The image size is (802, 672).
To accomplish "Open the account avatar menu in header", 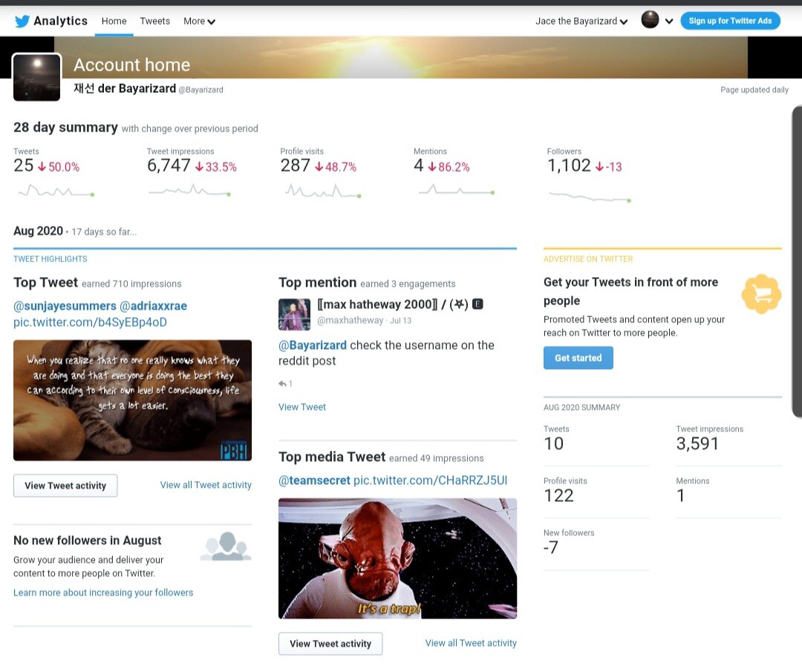I will (x=650, y=20).
